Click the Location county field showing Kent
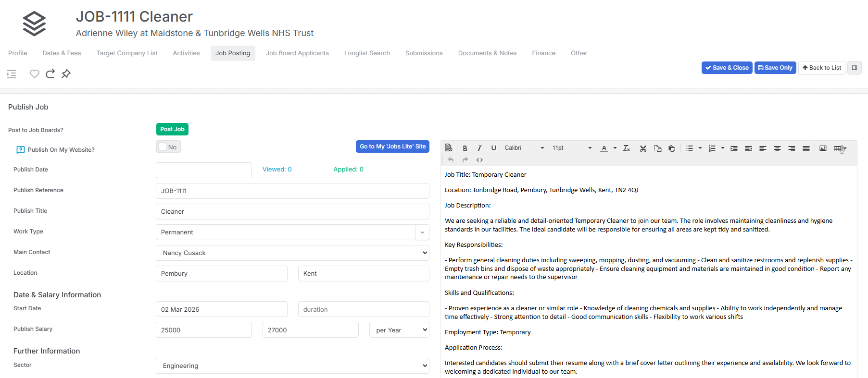 tap(364, 274)
